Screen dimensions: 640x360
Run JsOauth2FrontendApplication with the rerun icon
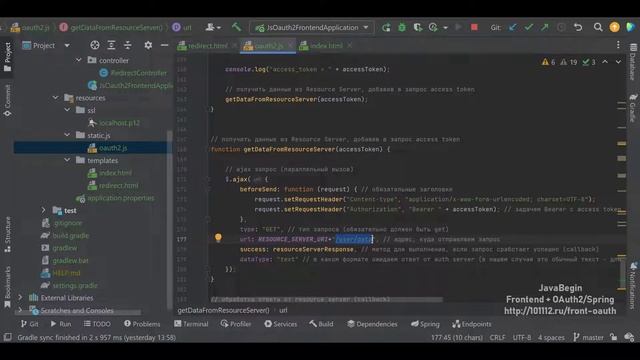[x=386, y=27]
